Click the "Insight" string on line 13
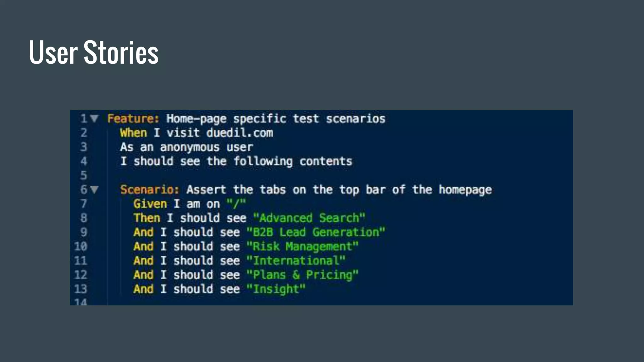 [x=276, y=289]
